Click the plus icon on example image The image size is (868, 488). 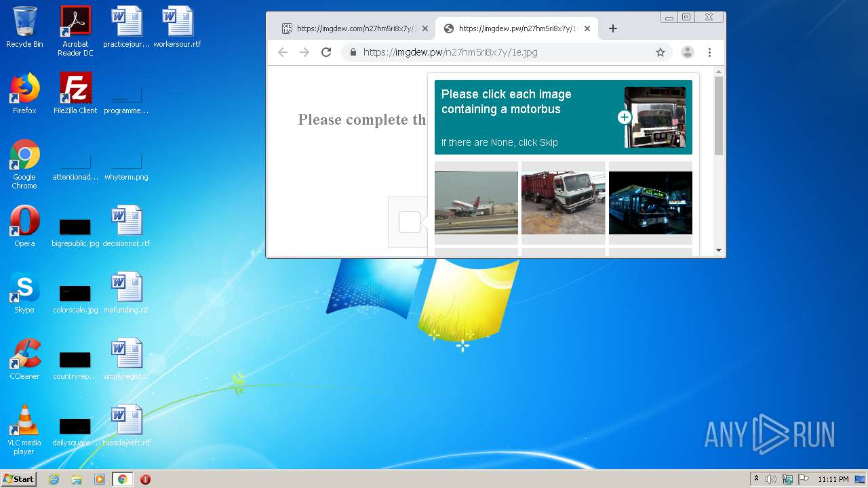[x=625, y=117]
